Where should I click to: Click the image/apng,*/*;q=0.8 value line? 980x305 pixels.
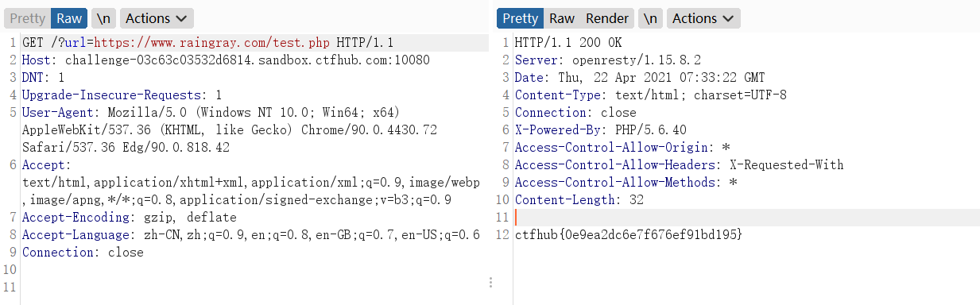tap(237, 200)
